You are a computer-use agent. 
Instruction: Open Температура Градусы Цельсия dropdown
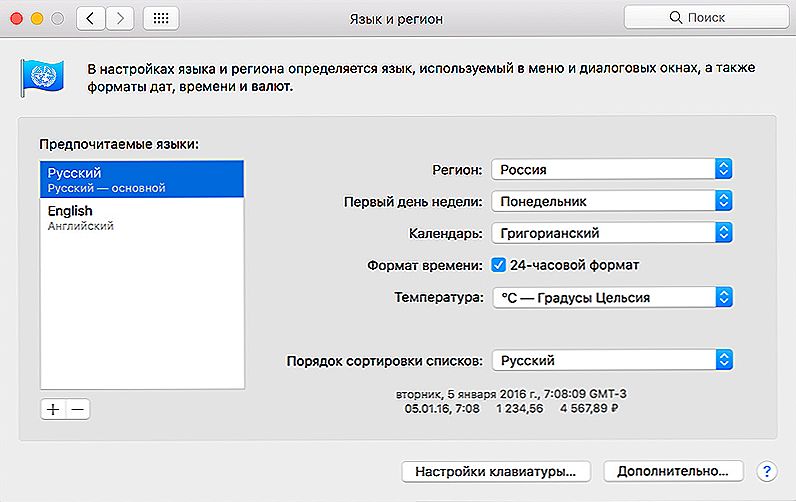612,297
